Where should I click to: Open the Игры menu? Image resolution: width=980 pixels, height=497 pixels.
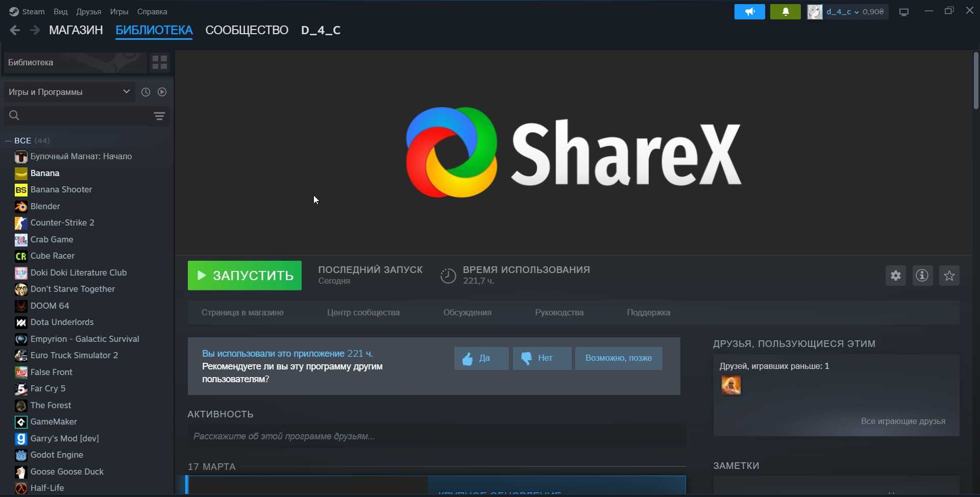pyautogui.click(x=119, y=11)
